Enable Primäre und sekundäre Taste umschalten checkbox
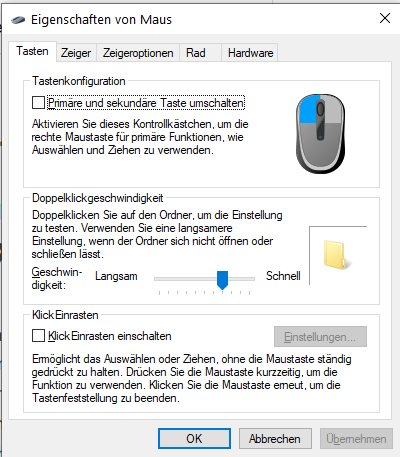 click(38, 103)
